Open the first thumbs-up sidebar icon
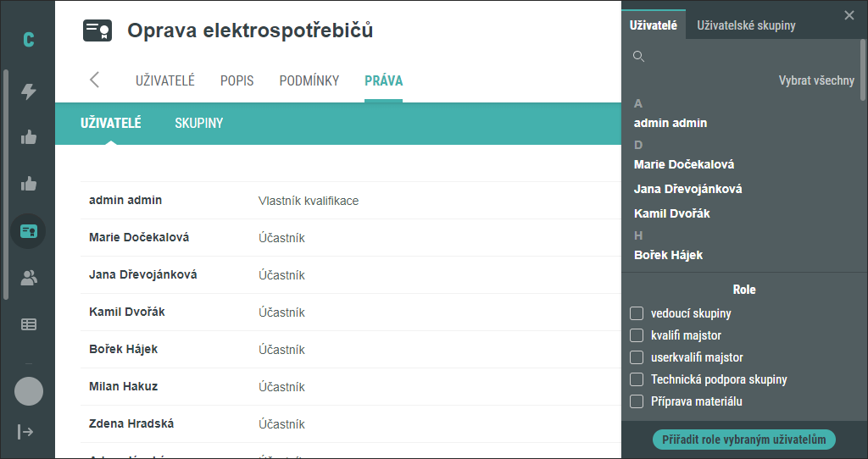This screenshot has width=868, height=459. (x=28, y=137)
